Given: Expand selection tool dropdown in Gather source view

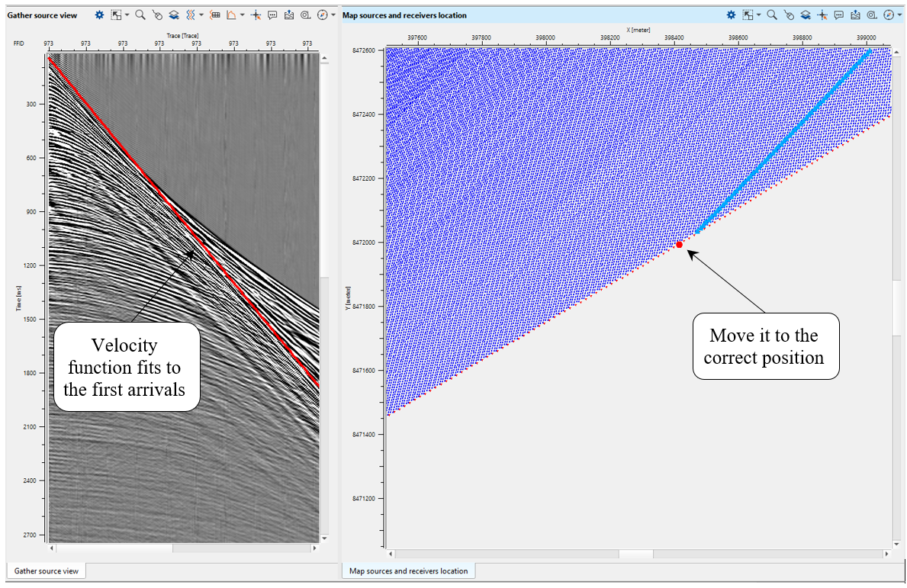Looking at the screenshot, I should 127,14.
